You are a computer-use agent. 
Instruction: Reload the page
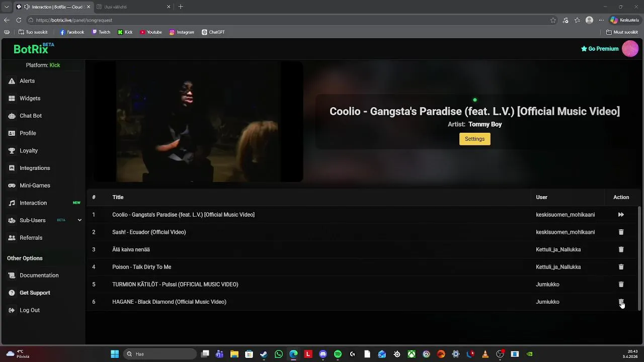(x=19, y=20)
